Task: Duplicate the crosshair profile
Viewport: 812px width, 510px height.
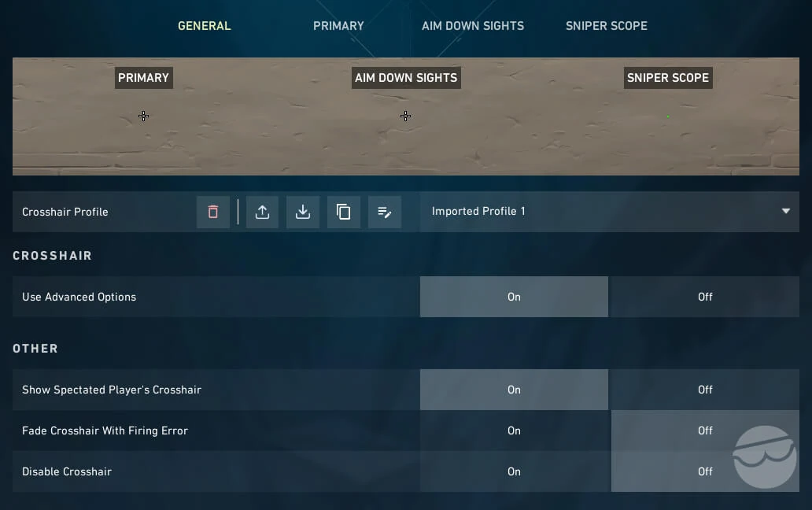Action: point(343,212)
